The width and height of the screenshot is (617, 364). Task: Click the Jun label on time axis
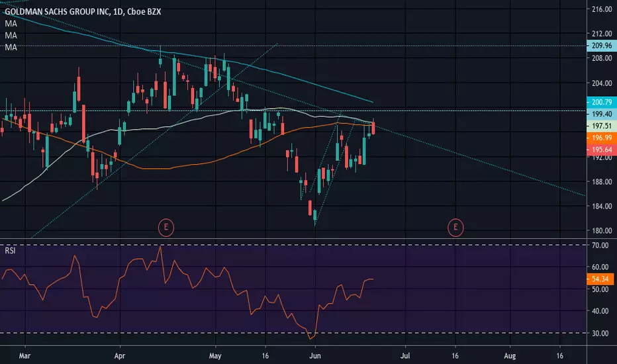[x=315, y=356]
